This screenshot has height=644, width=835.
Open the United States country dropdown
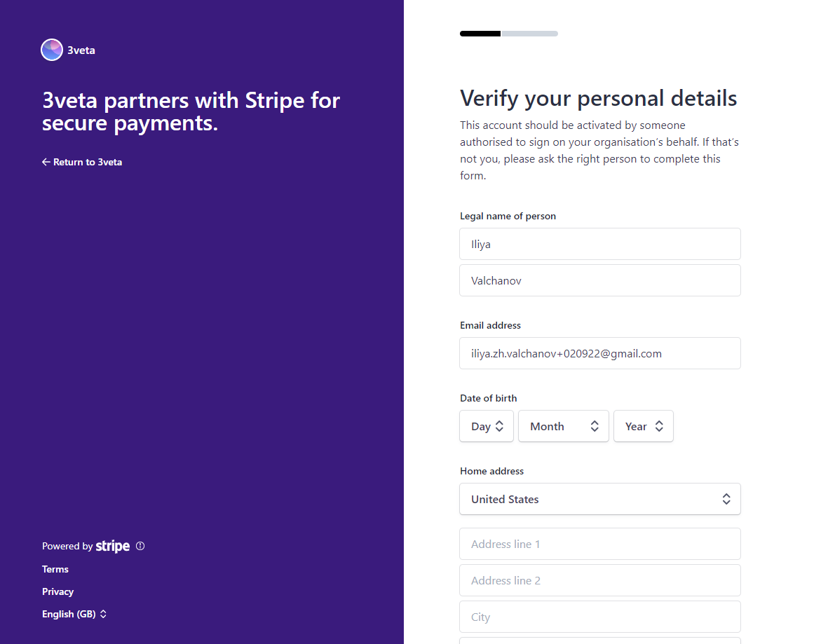599,499
